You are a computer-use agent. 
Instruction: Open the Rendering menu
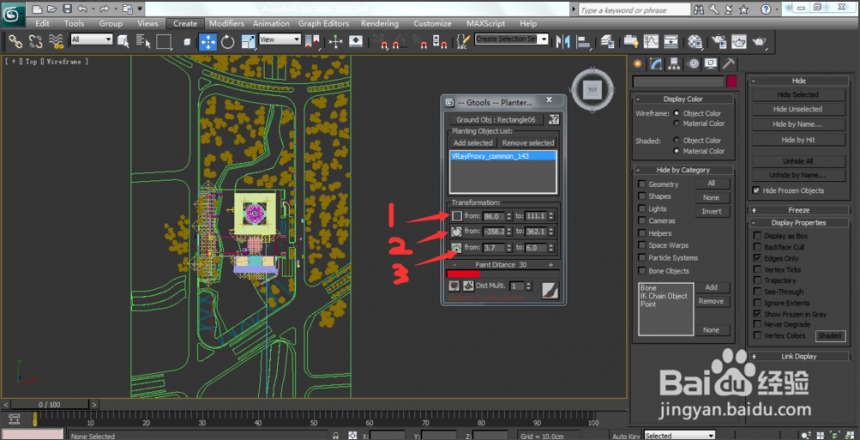(380, 24)
